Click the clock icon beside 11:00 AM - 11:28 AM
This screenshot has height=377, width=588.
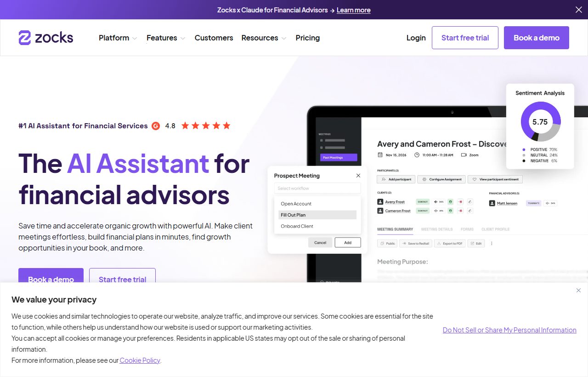click(417, 155)
